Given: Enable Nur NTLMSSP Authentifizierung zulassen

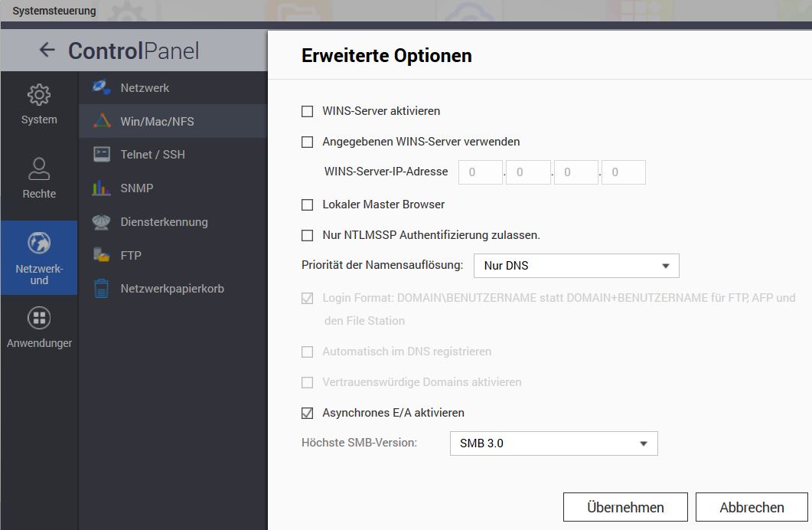Looking at the screenshot, I should 307,235.
